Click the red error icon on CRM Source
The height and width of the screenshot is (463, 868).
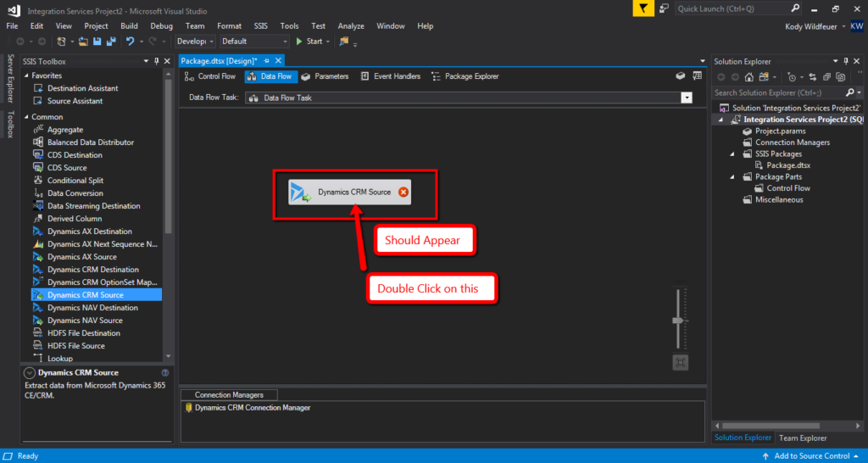click(x=403, y=192)
